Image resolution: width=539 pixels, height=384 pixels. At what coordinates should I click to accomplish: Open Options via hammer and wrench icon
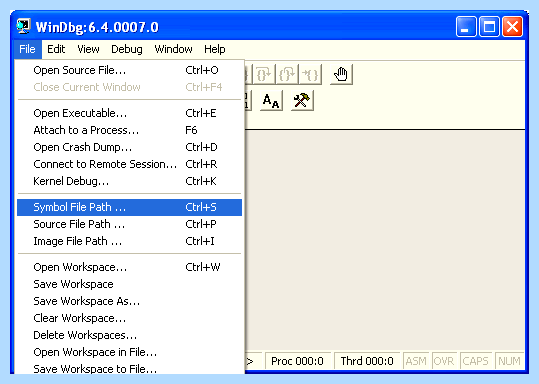coord(302,101)
